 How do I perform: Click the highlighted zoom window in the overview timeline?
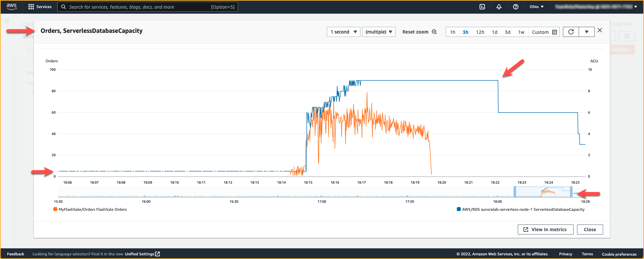(543, 192)
